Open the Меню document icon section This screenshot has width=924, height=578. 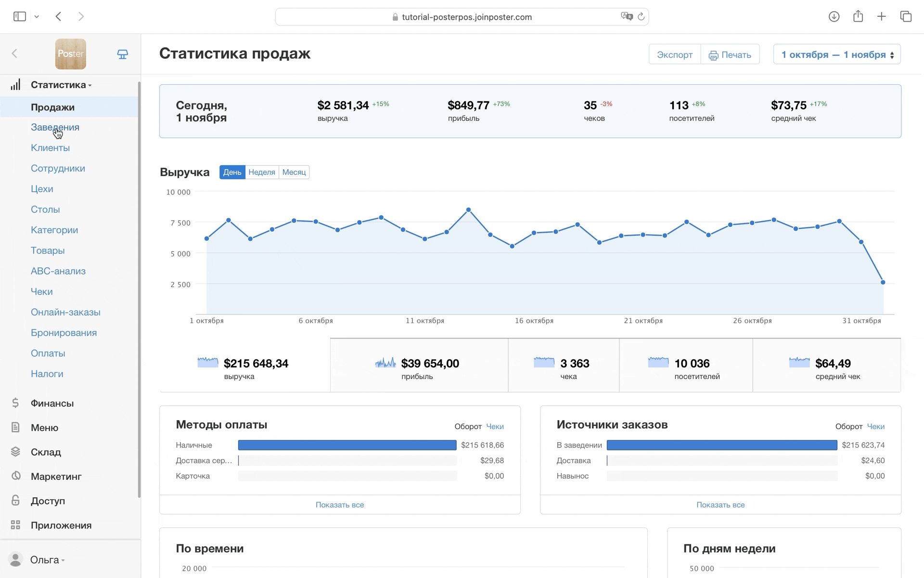coord(15,428)
